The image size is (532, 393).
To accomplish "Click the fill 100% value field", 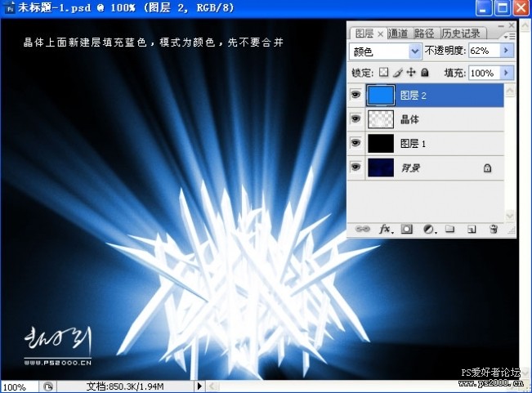I will click(484, 73).
